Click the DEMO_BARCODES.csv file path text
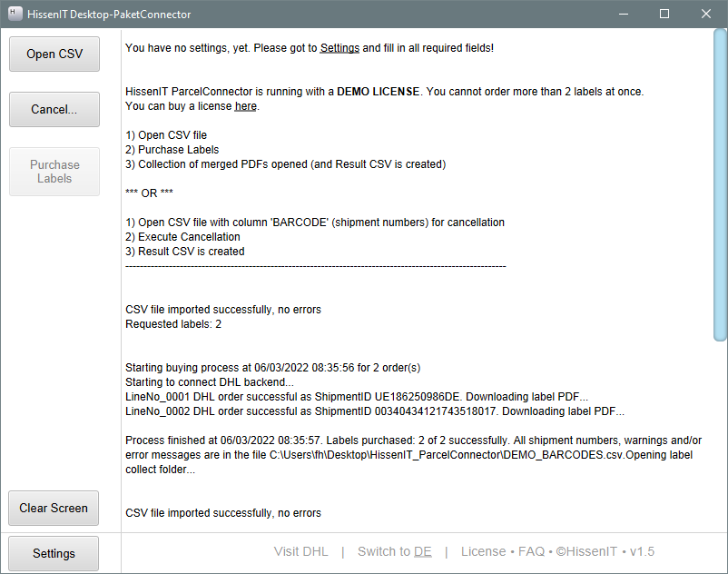728x574 pixels. (448, 455)
